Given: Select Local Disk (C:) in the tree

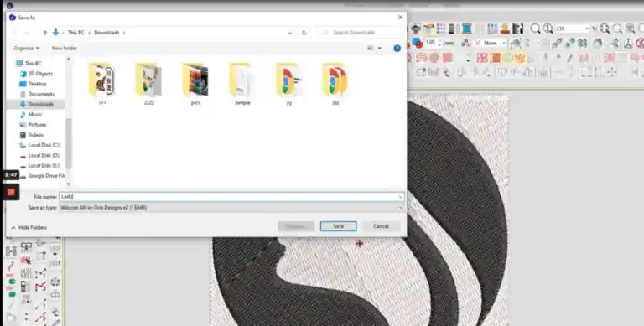Looking at the screenshot, I should pos(44,145).
